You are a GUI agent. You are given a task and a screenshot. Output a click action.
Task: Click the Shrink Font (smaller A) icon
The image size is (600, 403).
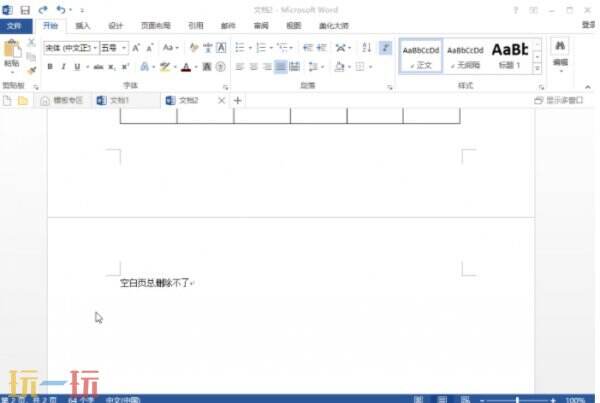[150, 48]
